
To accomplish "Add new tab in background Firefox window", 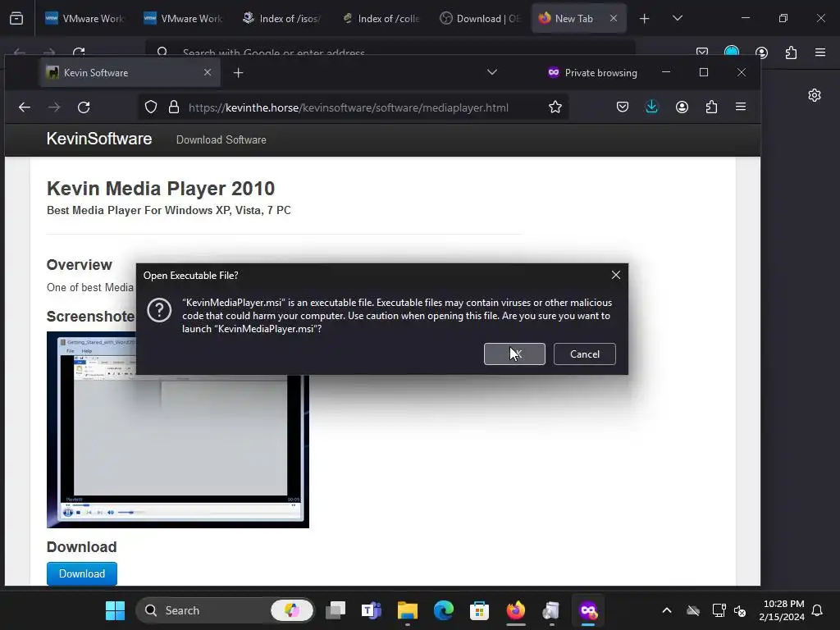I will tap(645, 19).
